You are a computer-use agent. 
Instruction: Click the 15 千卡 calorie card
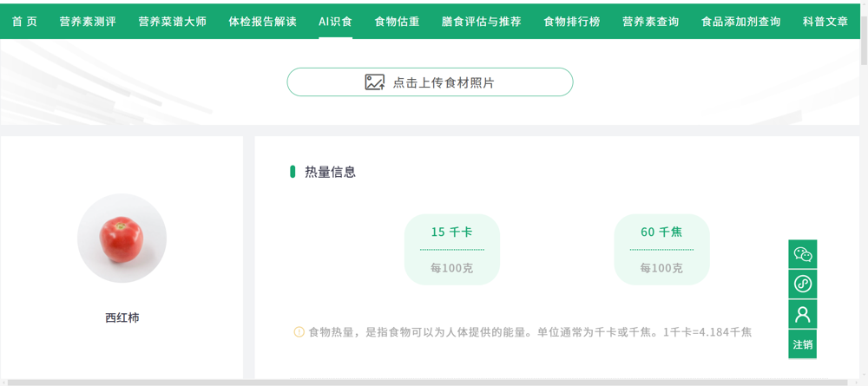point(451,249)
